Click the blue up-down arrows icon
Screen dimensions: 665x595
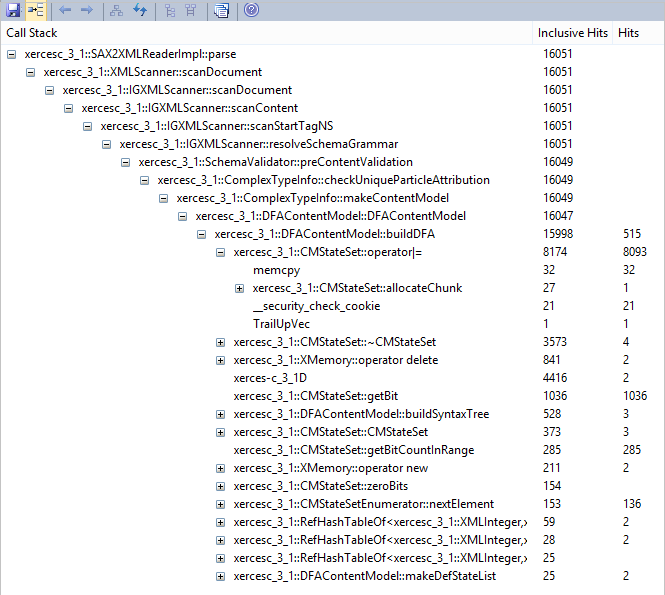coord(138,10)
